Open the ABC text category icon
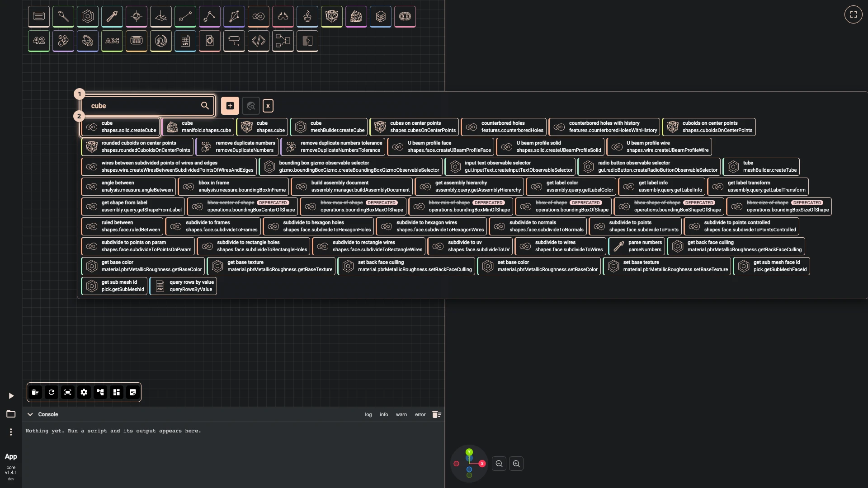This screenshot has height=488, width=868. click(x=112, y=41)
